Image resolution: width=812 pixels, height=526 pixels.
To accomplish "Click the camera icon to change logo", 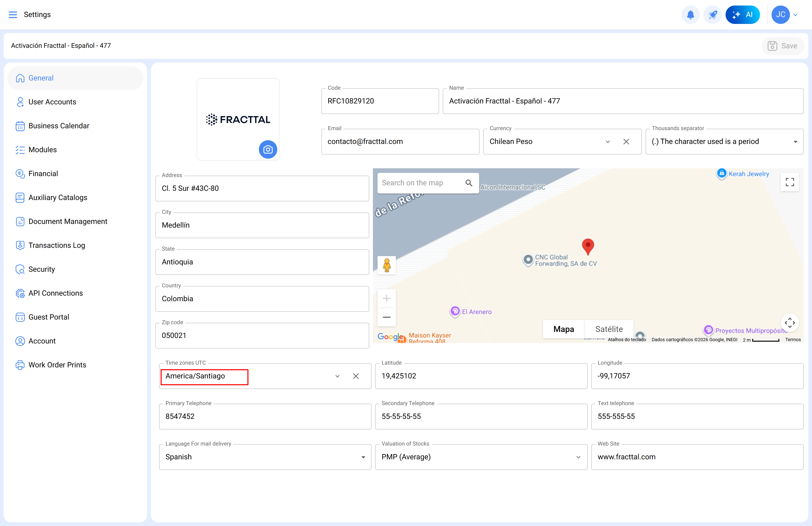I will (268, 149).
